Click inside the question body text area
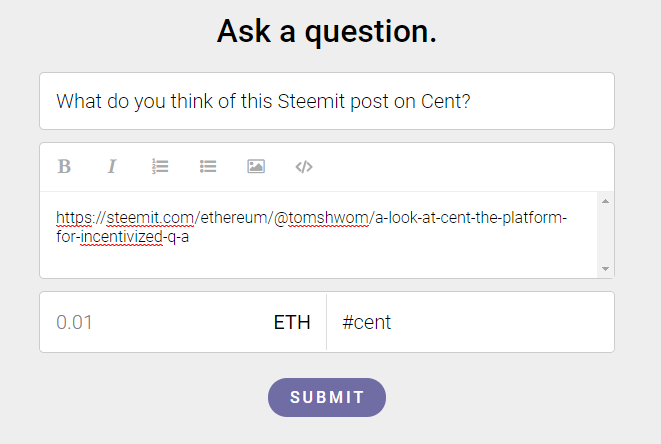 pyautogui.click(x=318, y=235)
